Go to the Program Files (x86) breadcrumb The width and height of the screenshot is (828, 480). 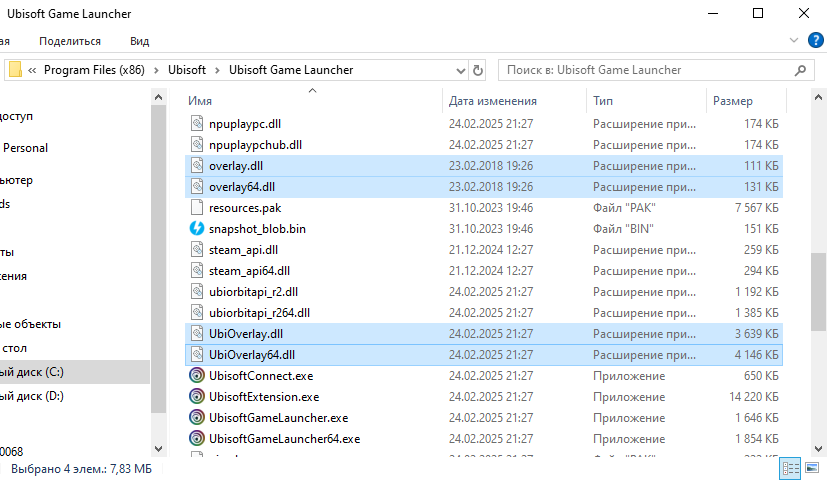(x=94, y=70)
